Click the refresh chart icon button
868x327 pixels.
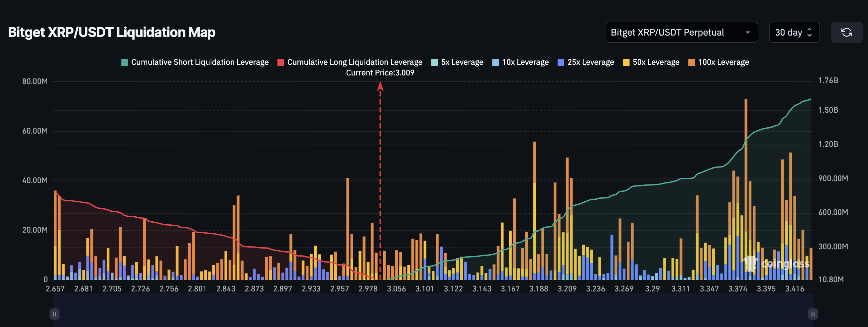pyautogui.click(x=846, y=32)
